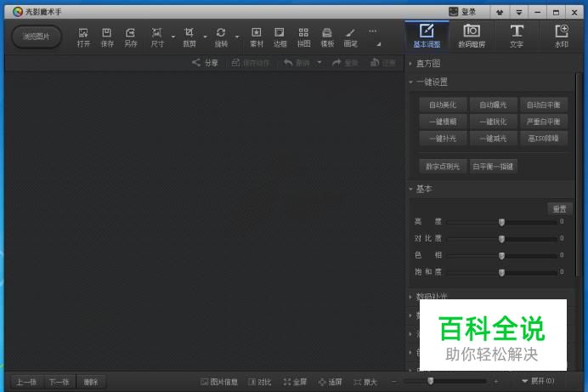Open the 尺寸 dropdown arrow

(173, 37)
